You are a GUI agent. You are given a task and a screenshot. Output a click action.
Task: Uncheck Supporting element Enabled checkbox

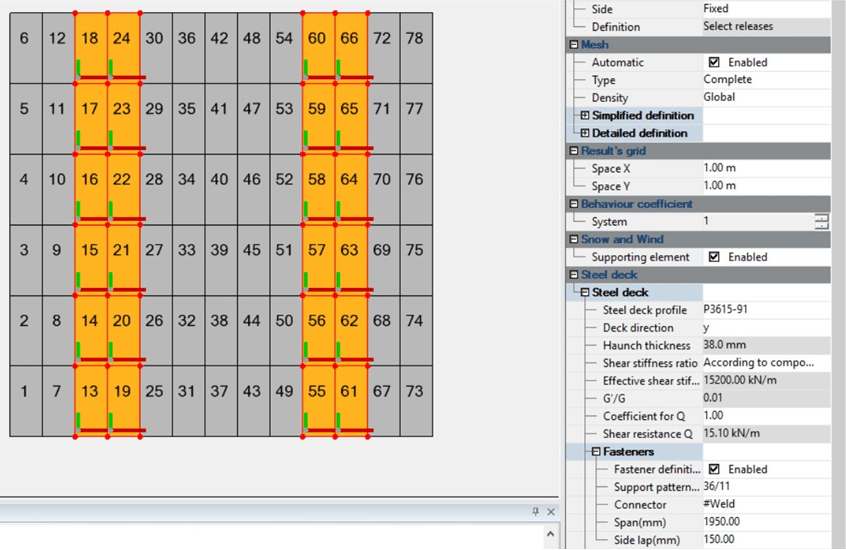tap(714, 257)
